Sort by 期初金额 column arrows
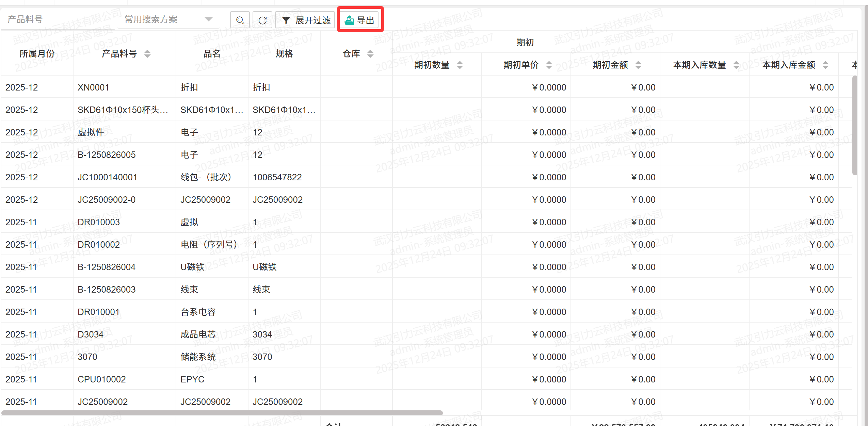This screenshot has width=868, height=426. pos(638,65)
